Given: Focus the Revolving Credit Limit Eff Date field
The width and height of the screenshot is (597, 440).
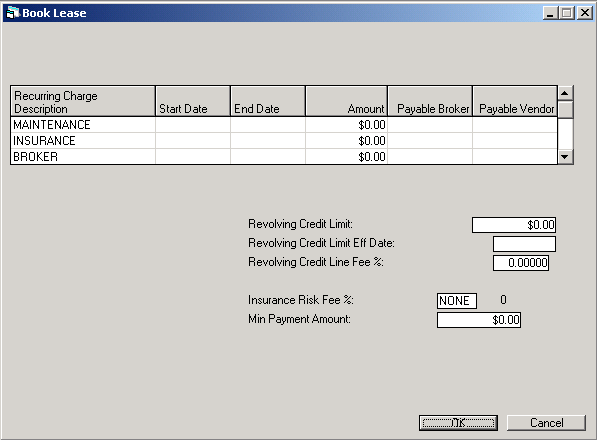Looking at the screenshot, I should coord(524,244).
